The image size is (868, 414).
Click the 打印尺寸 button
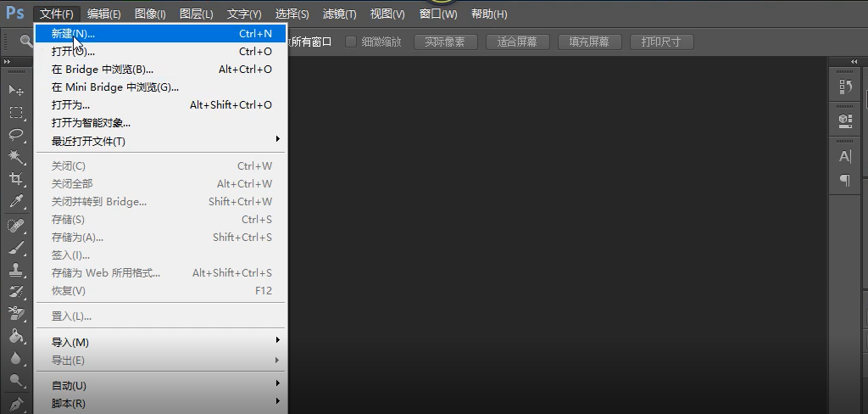(661, 42)
